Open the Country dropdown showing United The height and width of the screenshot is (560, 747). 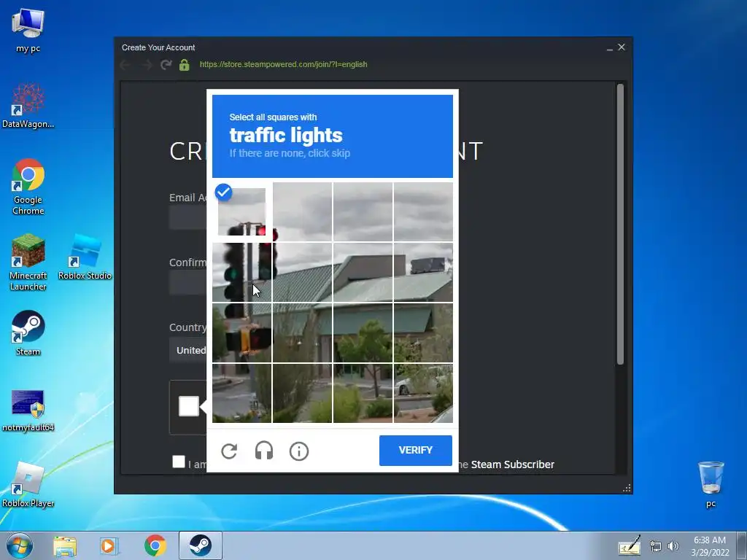click(188, 350)
